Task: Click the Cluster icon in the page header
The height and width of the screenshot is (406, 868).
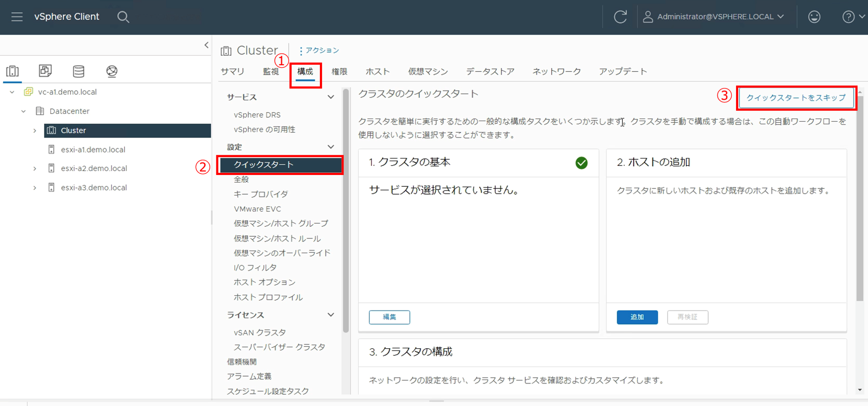Action: coord(226,51)
